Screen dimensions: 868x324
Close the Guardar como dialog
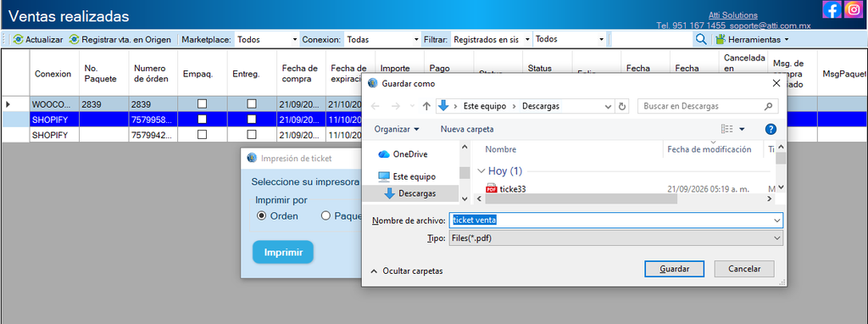click(776, 84)
